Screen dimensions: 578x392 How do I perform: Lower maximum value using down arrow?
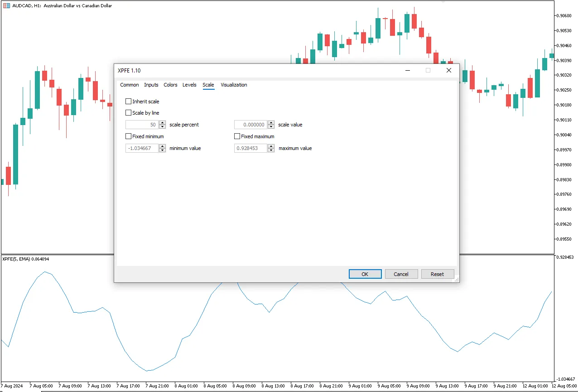click(271, 150)
